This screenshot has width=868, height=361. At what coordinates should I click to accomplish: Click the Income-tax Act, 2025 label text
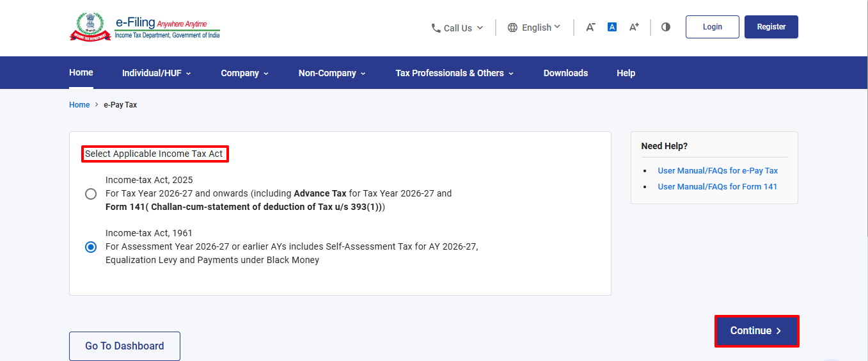[x=149, y=180]
